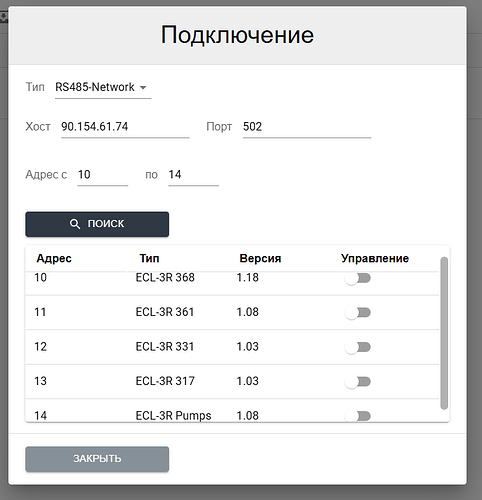Click version 1.18 cell
This screenshot has width=482, height=500.
[248, 278]
